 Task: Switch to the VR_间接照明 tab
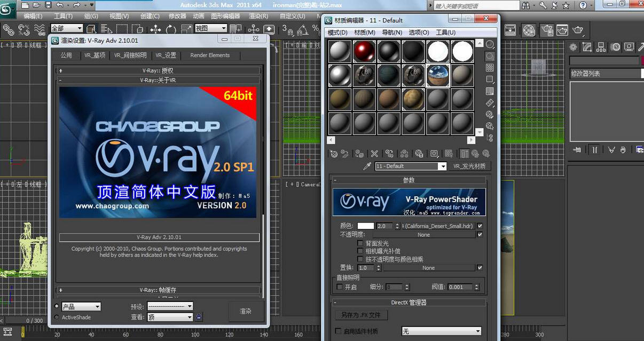pyautogui.click(x=130, y=55)
